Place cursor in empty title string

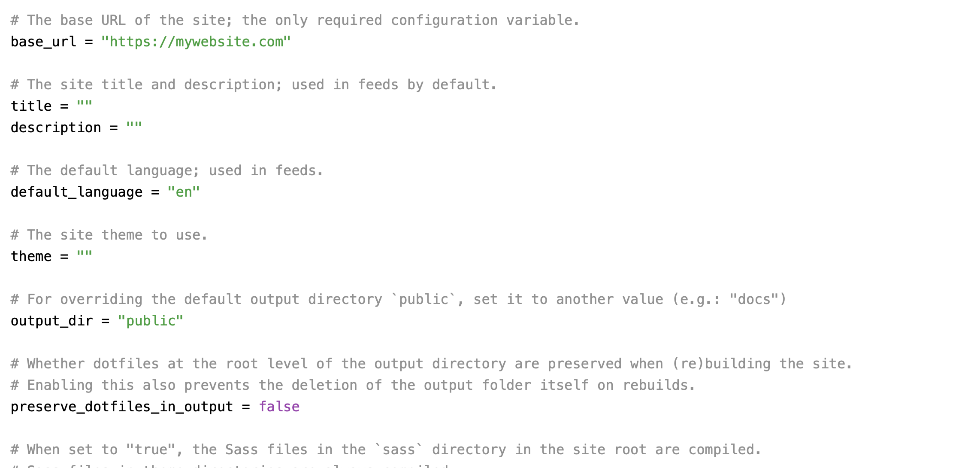pyautogui.click(x=85, y=106)
